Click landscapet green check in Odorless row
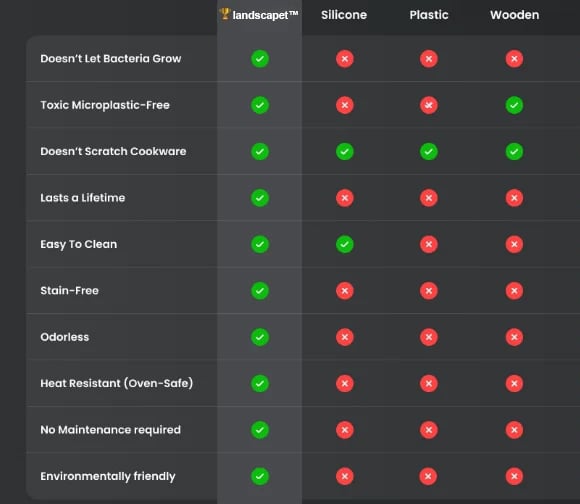The height and width of the screenshot is (504, 580). [260, 337]
